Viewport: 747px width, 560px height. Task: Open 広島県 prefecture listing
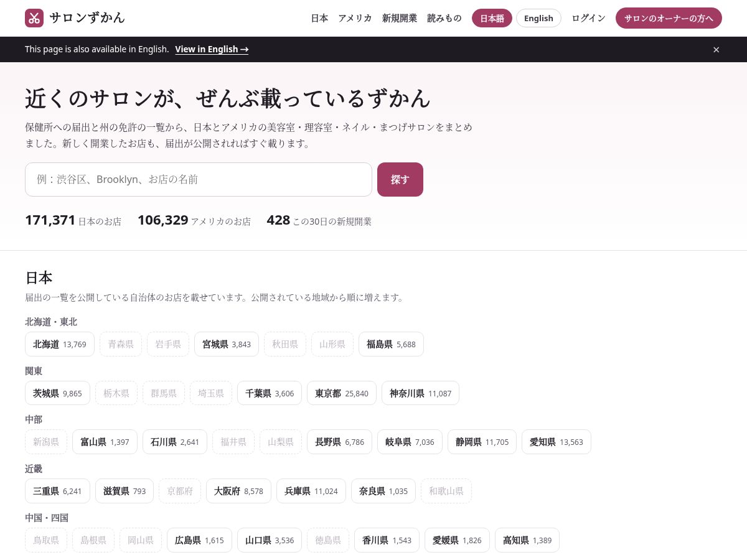pyautogui.click(x=199, y=540)
